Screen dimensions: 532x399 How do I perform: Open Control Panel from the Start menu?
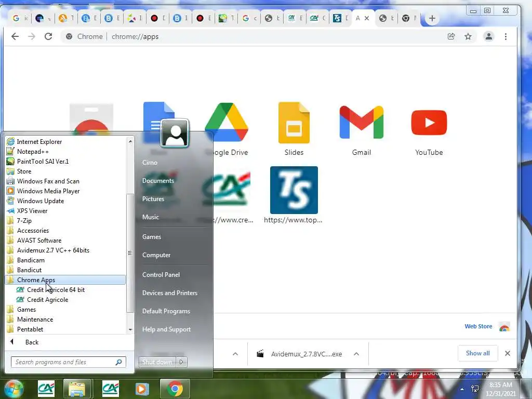(161, 274)
